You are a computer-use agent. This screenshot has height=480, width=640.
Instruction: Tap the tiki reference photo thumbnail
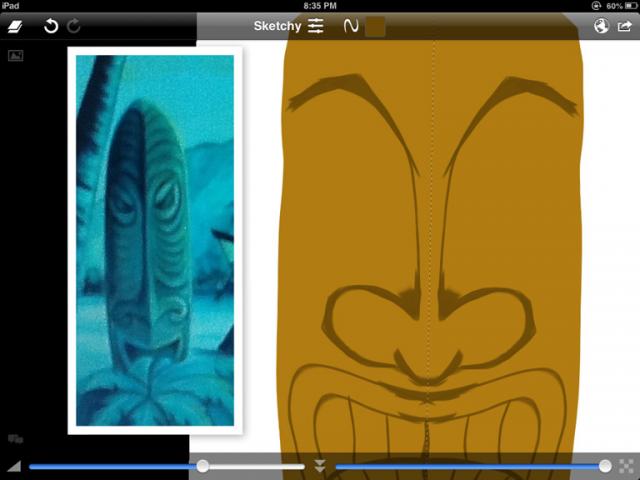[155, 240]
